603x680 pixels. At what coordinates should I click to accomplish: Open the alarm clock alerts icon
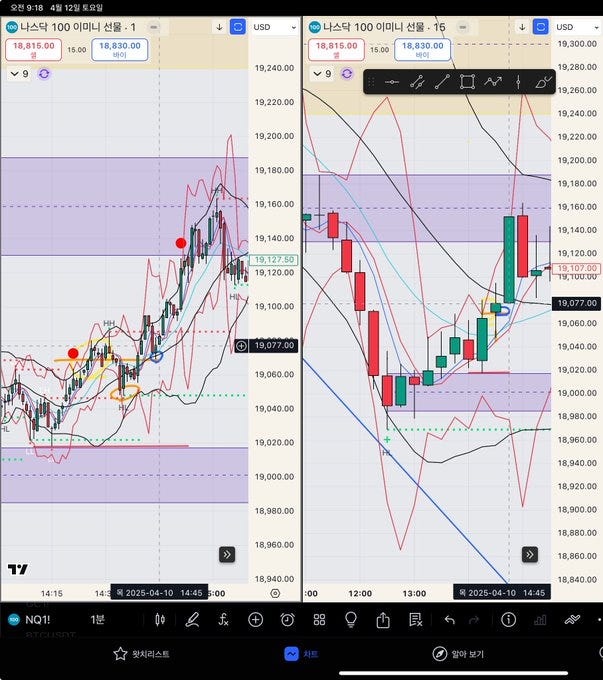click(287, 620)
